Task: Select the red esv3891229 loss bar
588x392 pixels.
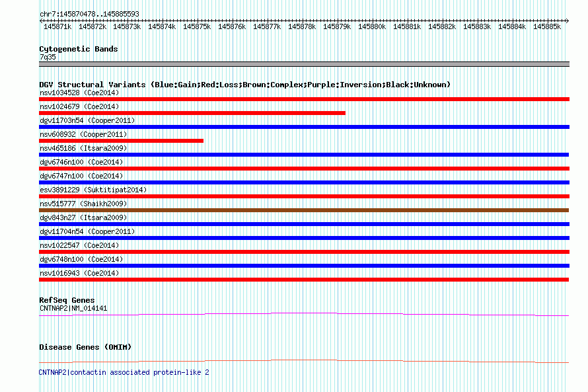Action: tap(304, 196)
